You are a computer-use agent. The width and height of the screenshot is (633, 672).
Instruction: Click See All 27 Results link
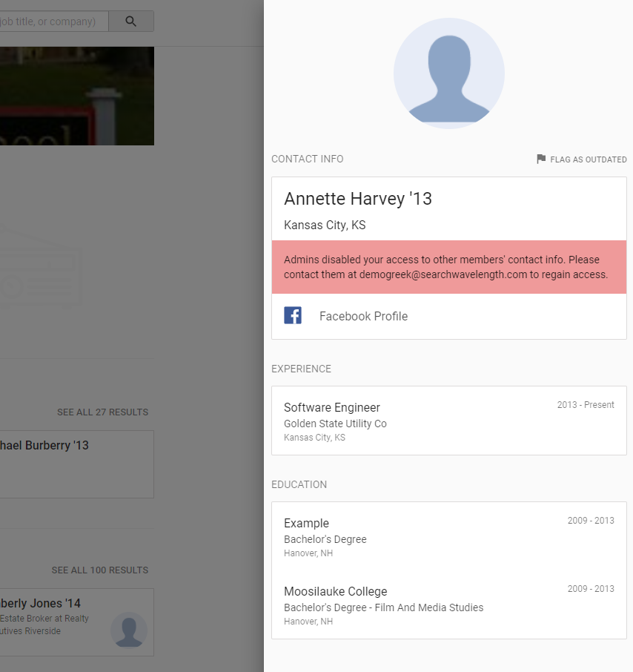click(x=102, y=412)
